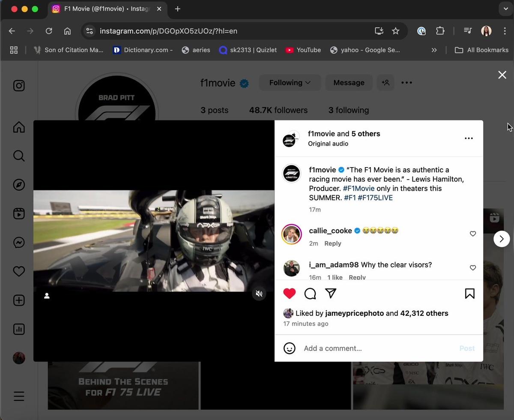The height and width of the screenshot is (420, 514).
Task: Like i_am_adam98's comment
Action: coord(473,267)
